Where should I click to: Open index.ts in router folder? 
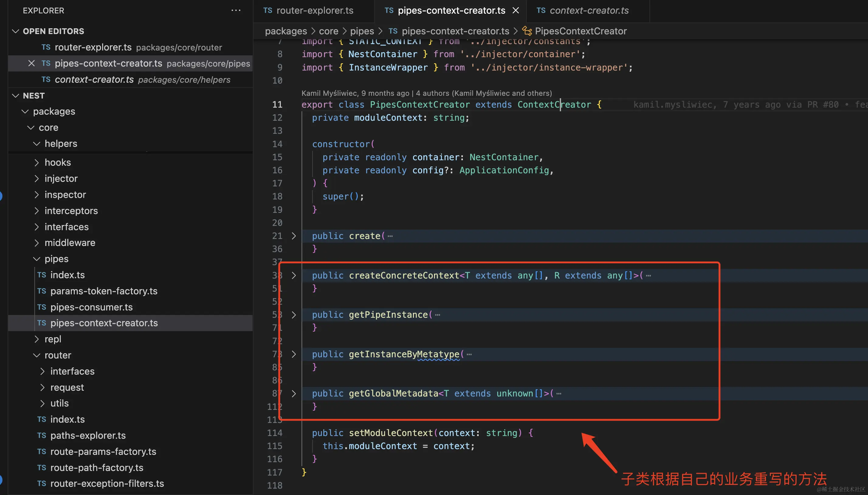tap(130, 419)
